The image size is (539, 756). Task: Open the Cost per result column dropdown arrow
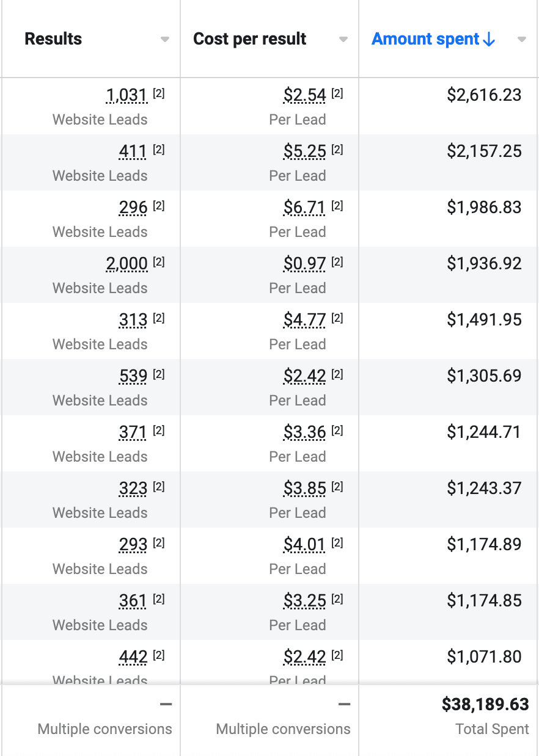pyautogui.click(x=343, y=40)
